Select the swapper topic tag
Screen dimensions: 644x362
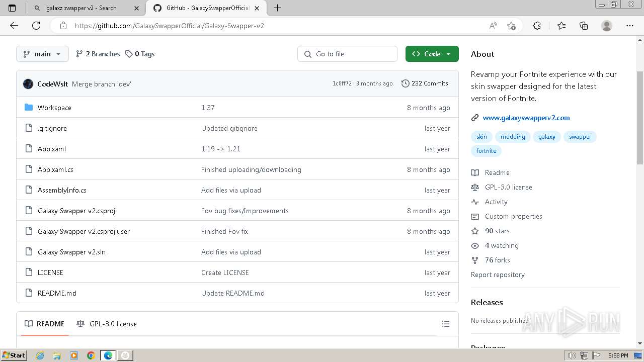(x=580, y=137)
